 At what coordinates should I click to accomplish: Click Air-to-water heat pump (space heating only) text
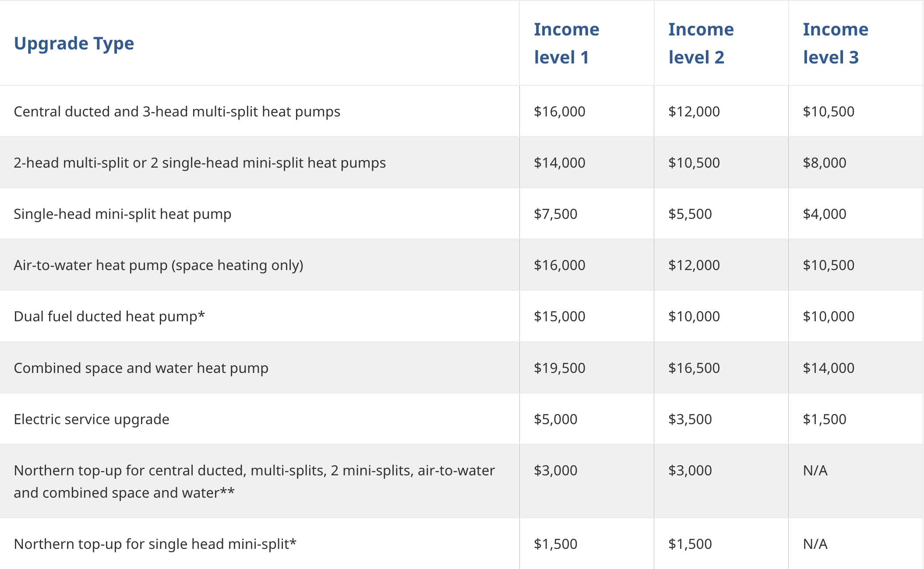coord(159,265)
